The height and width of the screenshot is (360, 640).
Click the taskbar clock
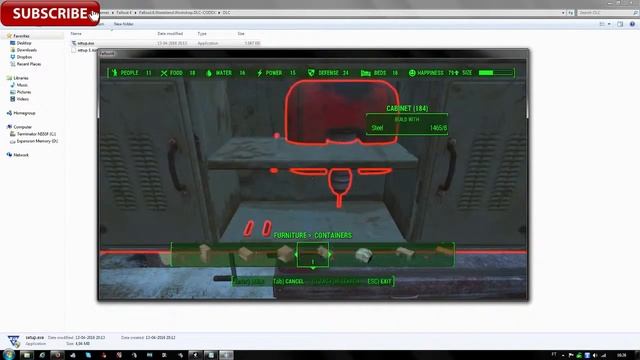point(622,356)
